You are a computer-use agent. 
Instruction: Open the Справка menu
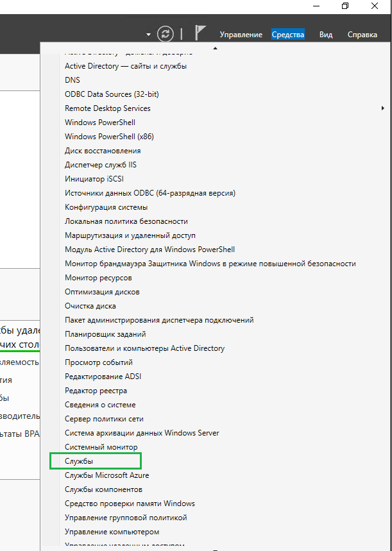362,35
